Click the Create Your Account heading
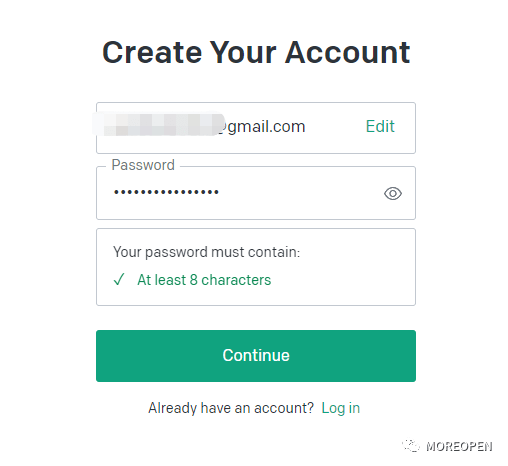This screenshot has height=466, width=508. pyautogui.click(x=256, y=52)
